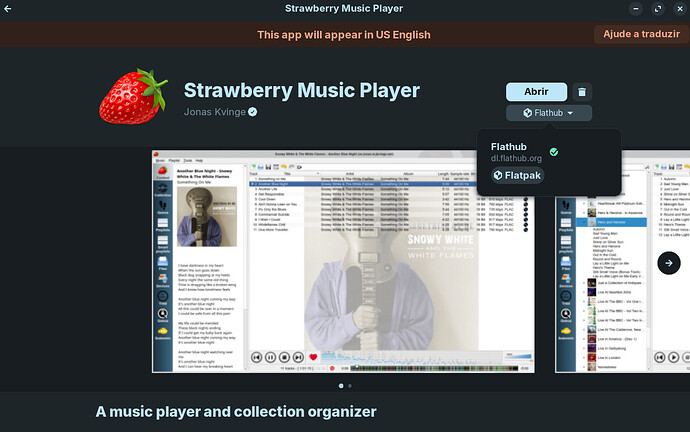Image resolution: width=690 pixels, height=432 pixels.
Task: Open the first Strawberry screenshot
Action: pos(343,261)
